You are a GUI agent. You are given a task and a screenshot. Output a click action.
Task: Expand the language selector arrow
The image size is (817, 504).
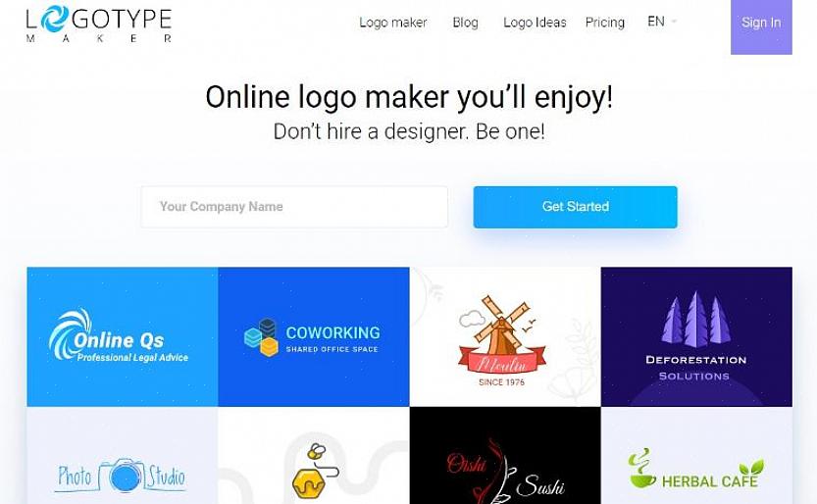click(x=674, y=22)
